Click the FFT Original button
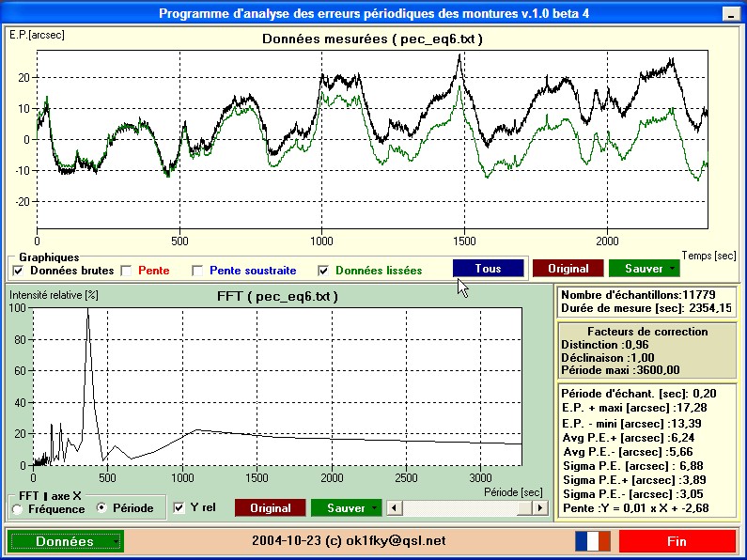This screenshot has width=747, height=560. [270, 508]
